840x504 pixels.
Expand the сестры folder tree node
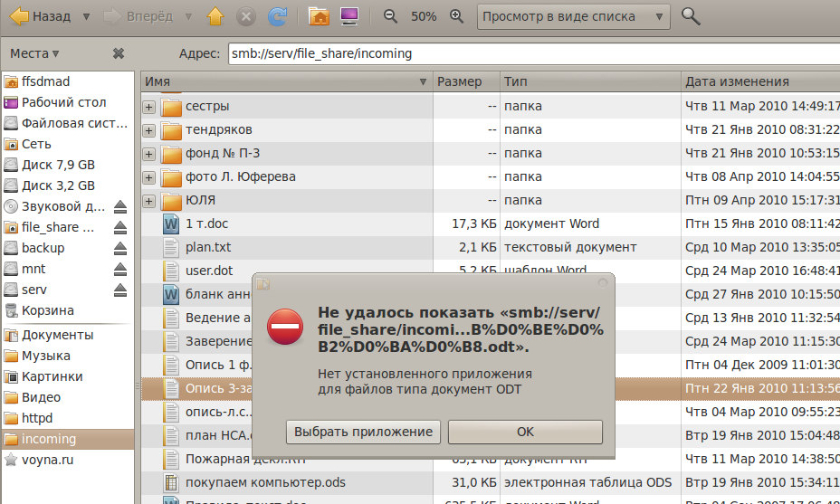pos(149,107)
